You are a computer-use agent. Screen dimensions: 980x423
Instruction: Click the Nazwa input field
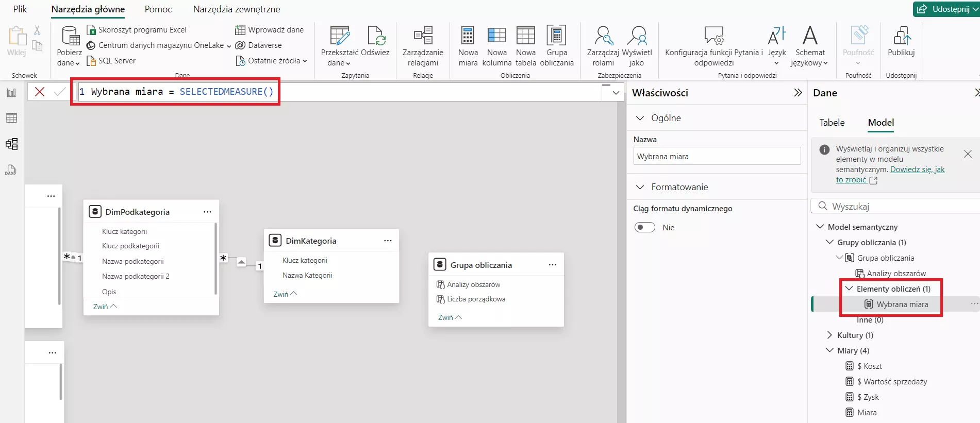tap(717, 156)
